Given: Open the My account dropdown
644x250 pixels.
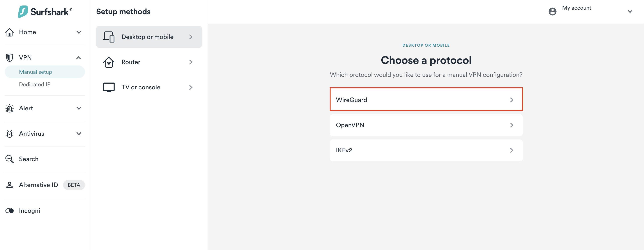Looking at the screenshot, I should click(630, 11).
